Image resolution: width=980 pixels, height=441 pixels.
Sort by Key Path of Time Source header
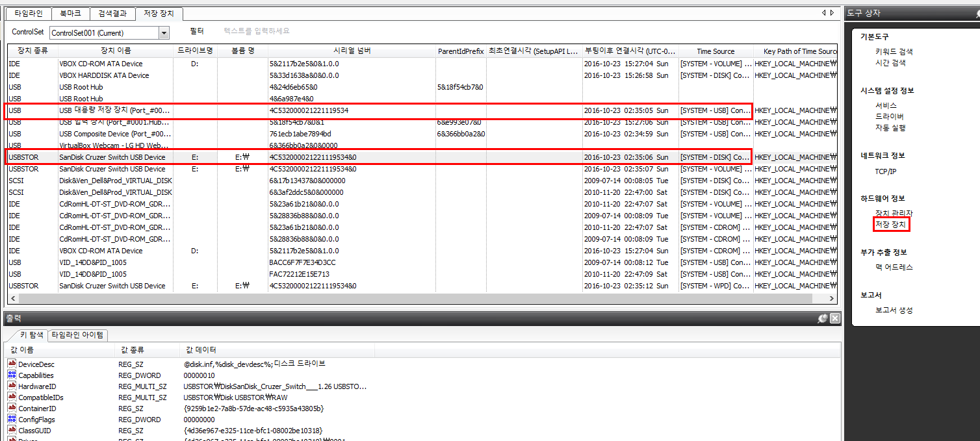pos(795,51)
